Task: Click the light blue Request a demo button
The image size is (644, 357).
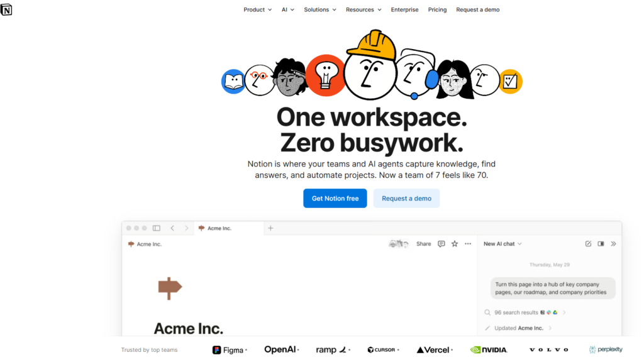Action: [x=406, y=198]
